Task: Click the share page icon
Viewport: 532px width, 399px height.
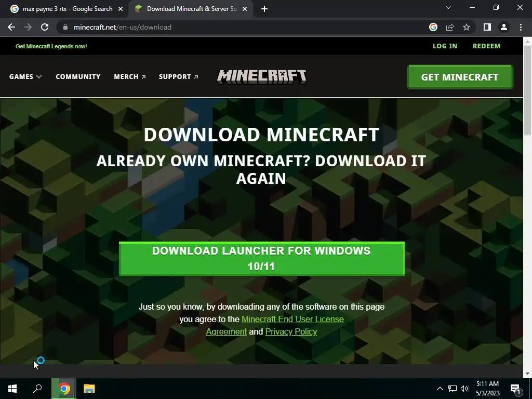Action: 450,27
